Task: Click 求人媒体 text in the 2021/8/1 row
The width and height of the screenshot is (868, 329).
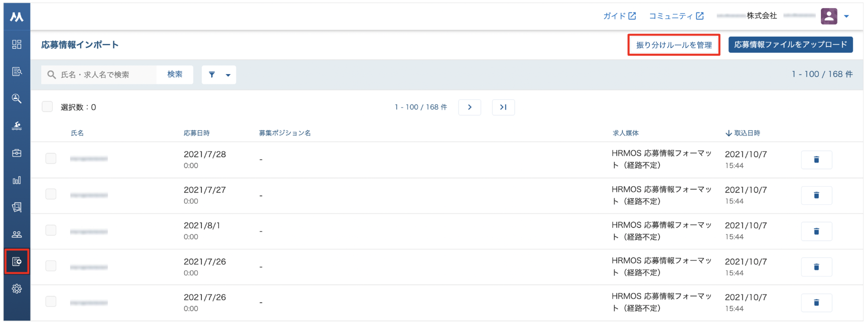Action: pyautogui.click(x=661, y=231)
